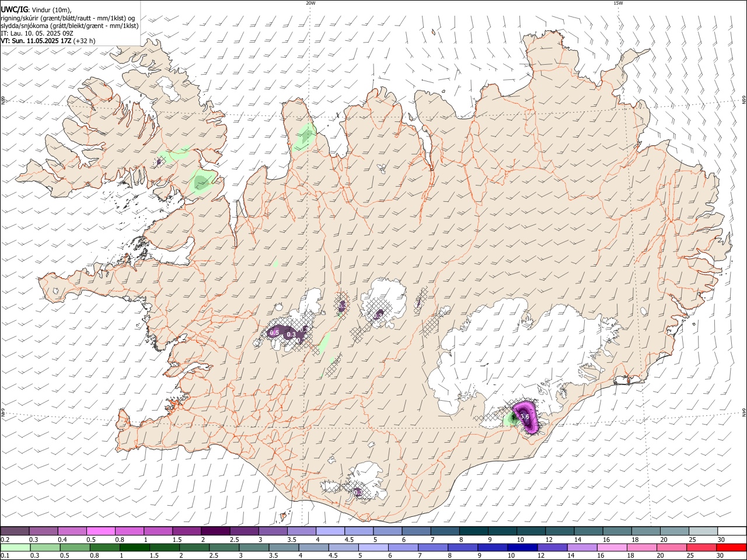The width and height of the screenshot is (747, 560).
Task: Click the 'rigning/skúrir' rain legend description line
Action: tap(68, 18)
